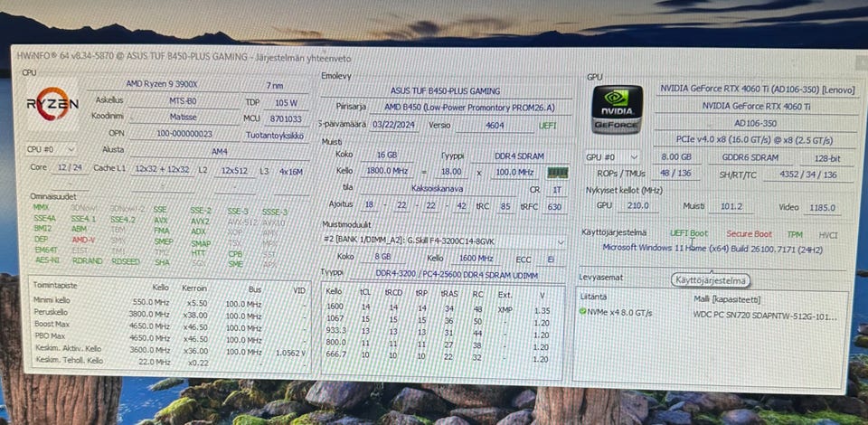Click the 1800.0 MHz memory clock field
868x425 pixels.
(x=388, y=172)
